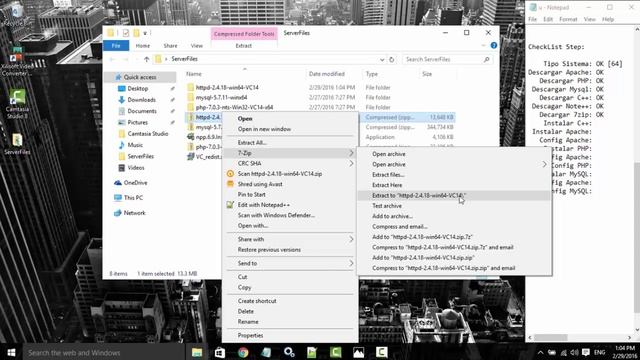Choose Extract Here in 7-Zip submenu
640x360 pixels.
click(x=387, y=185)
